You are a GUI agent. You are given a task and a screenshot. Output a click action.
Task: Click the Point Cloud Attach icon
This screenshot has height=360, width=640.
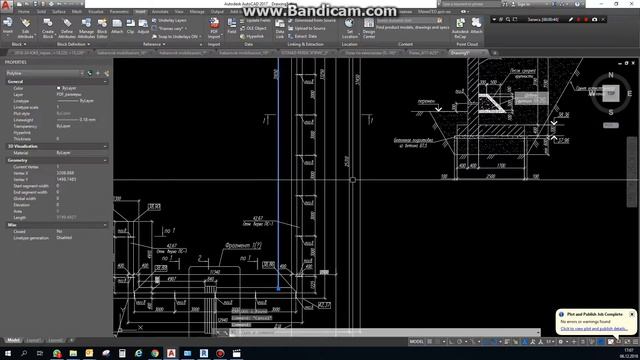coord(476,26)
